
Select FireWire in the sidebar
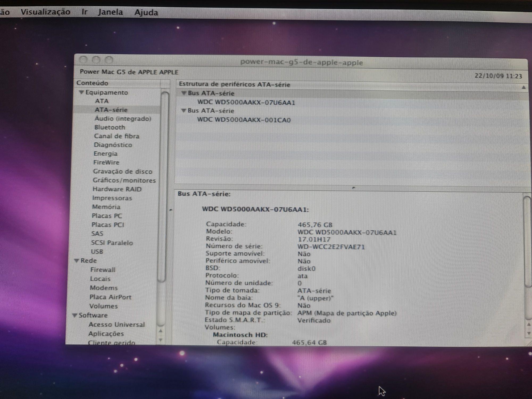(106, 163)
